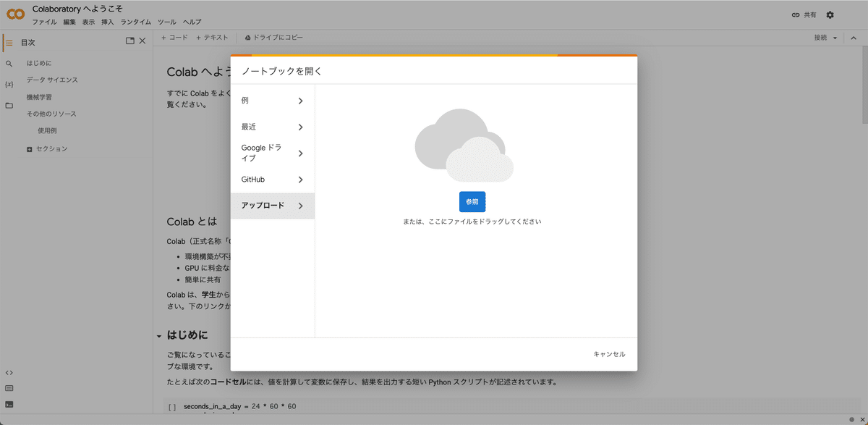868x425 pixels.
Task: Select the アップロード tab in dialog
Action: (273, 206)
